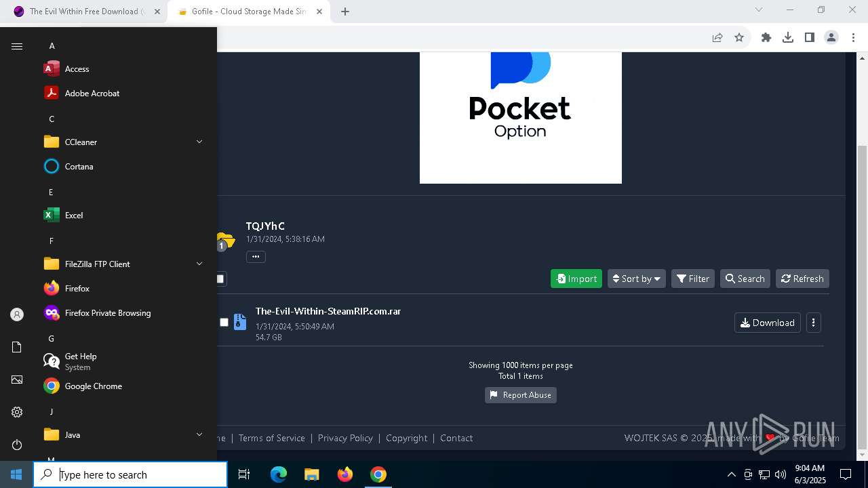Expand the Java folder chevron

coord(199,434)
